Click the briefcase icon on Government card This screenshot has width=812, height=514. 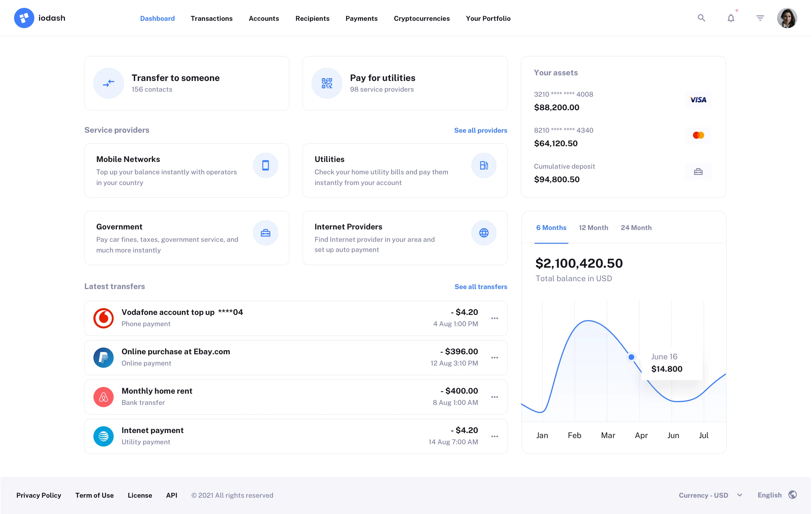[265, 233]
